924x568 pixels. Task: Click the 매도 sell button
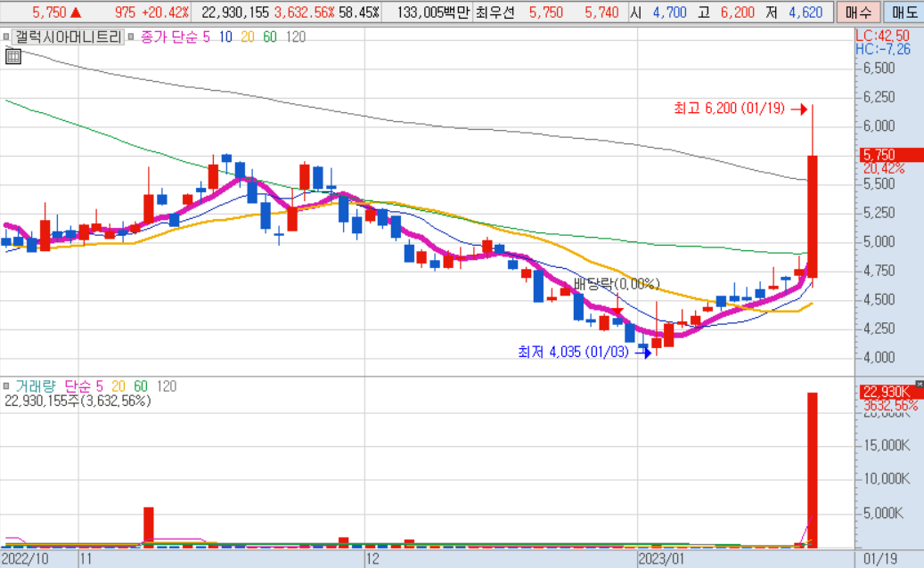tap(904, 12)
